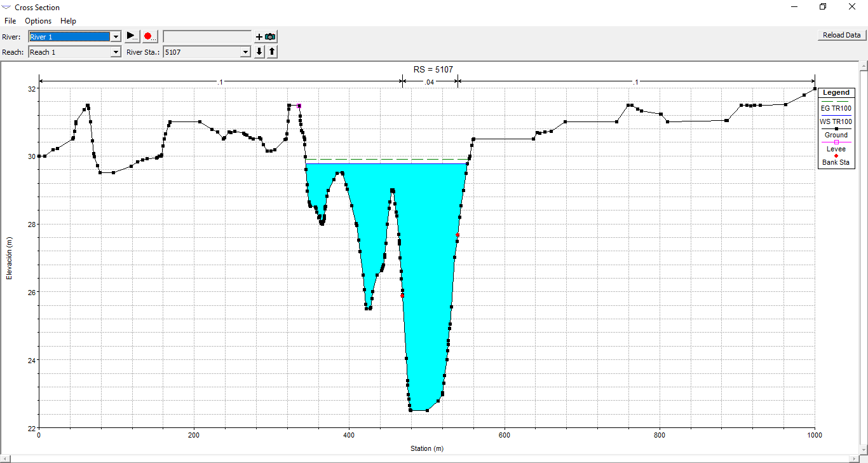Restore down the Cross Section window
This screenshot has width=868, height=463.
tap(823, 7)
